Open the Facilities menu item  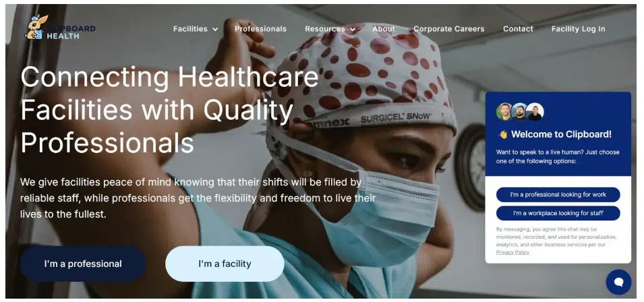pos(190,29)
